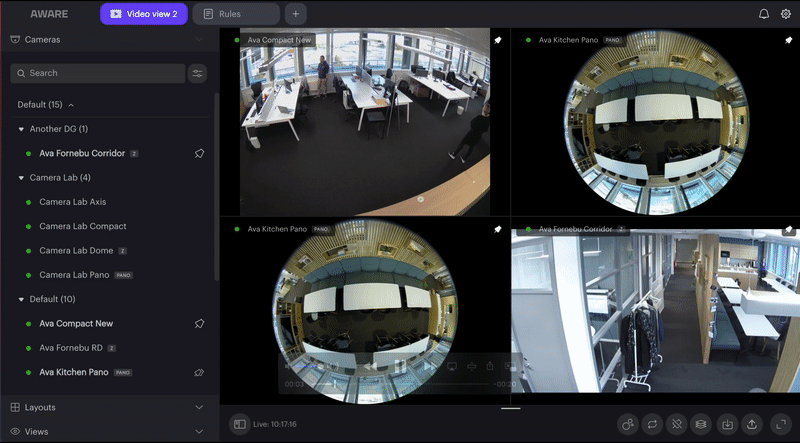This screenshot has width=800, height=443.
Task: Click the upload/export icon in bottom toolbar
Action: coord(752,424)
